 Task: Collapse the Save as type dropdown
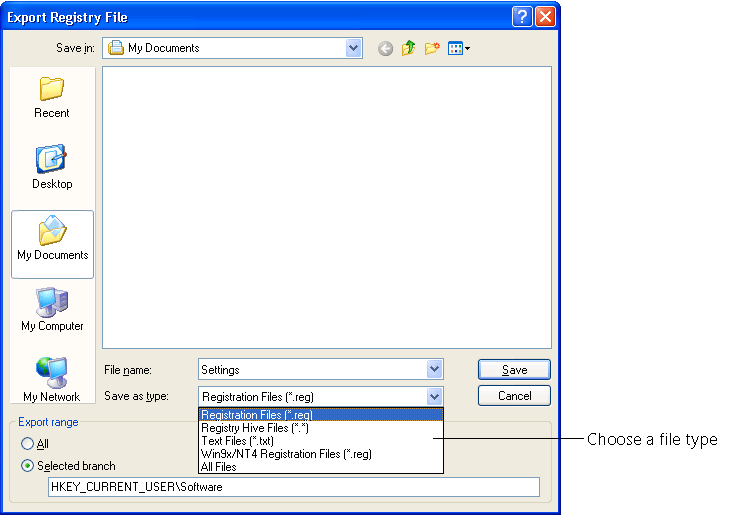434,397
